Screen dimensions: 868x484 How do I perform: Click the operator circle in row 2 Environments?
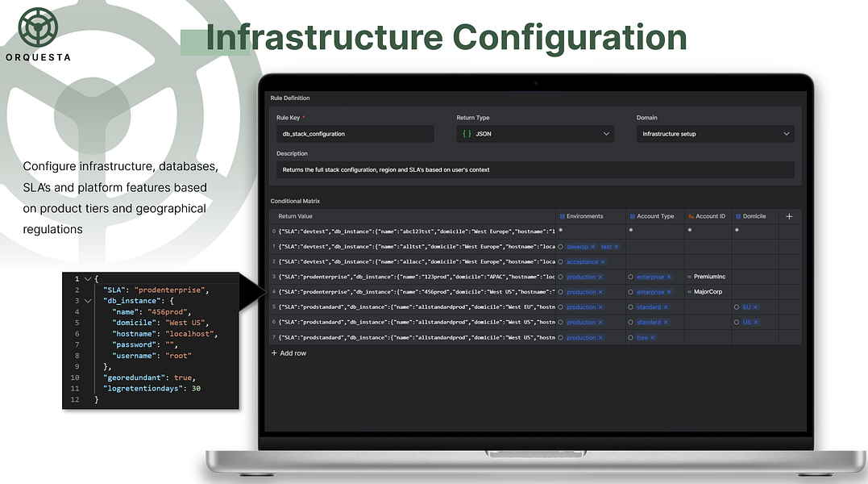click(x=560, y=262)
